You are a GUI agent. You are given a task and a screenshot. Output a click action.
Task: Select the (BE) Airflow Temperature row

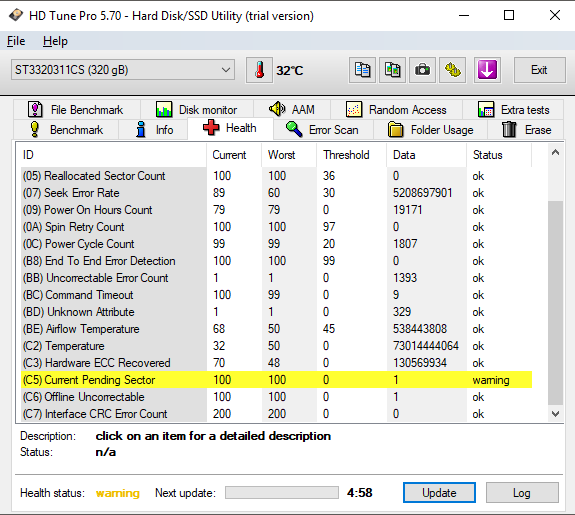pyautogui.click(x=277, y=329)
